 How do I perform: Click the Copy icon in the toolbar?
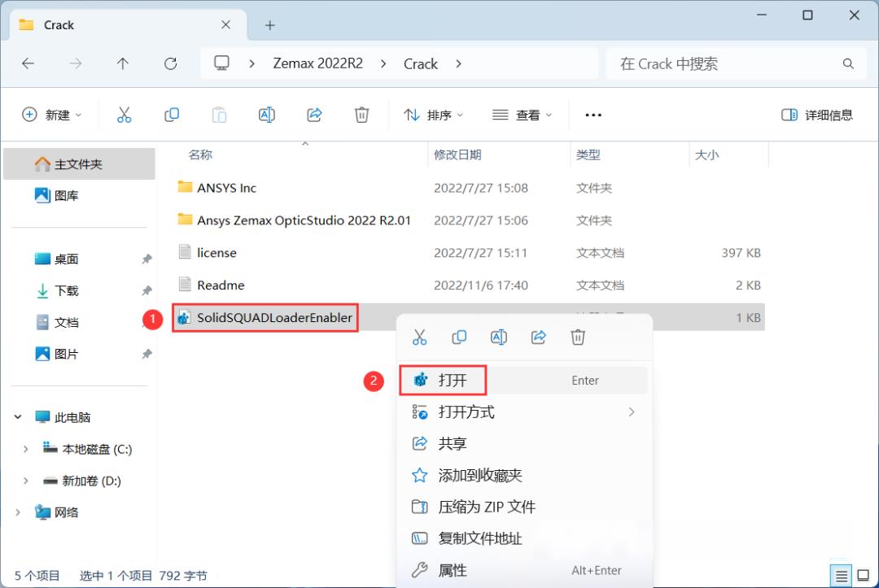172,115
